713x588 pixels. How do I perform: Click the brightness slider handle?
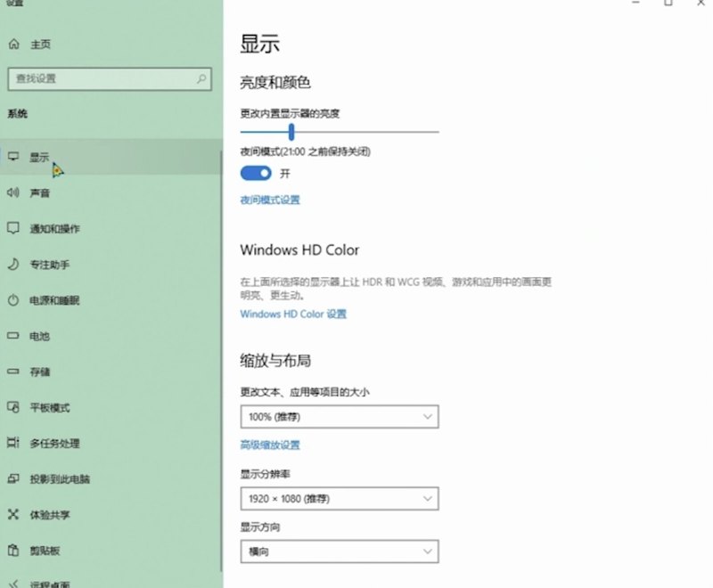click(291, 132)
